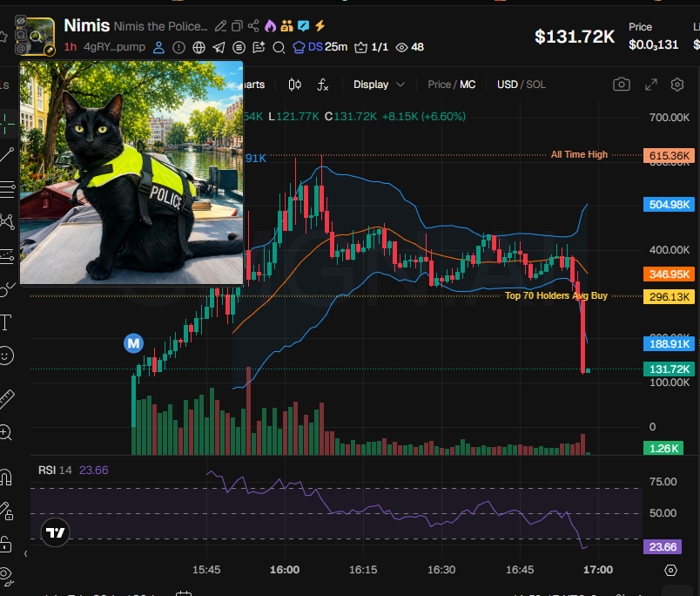Switch chart to MC mode
The width and height of the screenshot is (700, 596).
[x=468, y=85]
